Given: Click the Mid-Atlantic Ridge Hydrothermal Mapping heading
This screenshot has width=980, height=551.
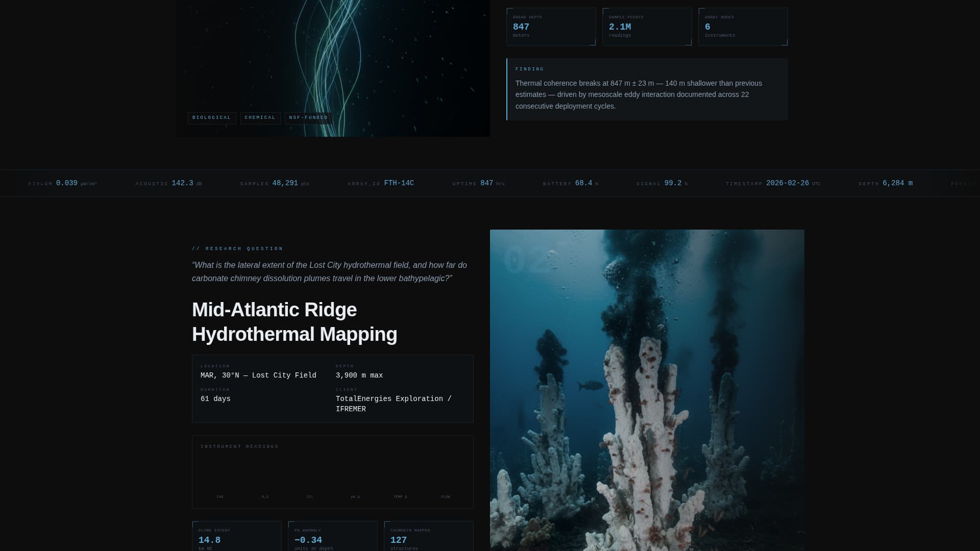Looking at the screenshot, I should pos(295,322).
